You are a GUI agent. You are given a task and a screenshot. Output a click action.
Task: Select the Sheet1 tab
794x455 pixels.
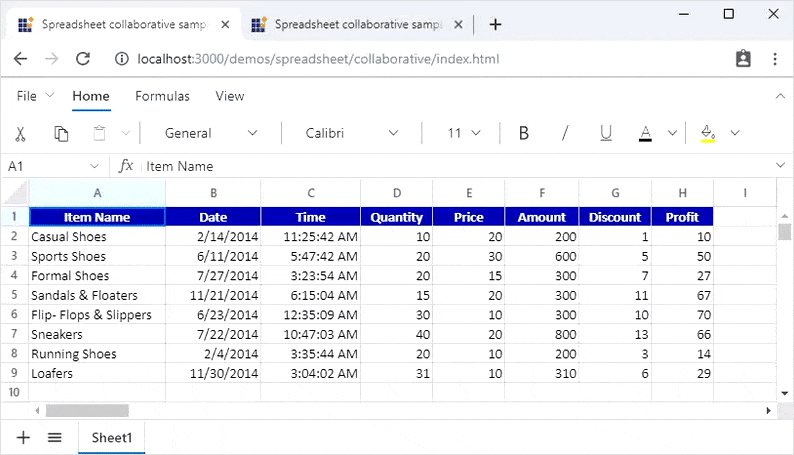coord(112,437)
